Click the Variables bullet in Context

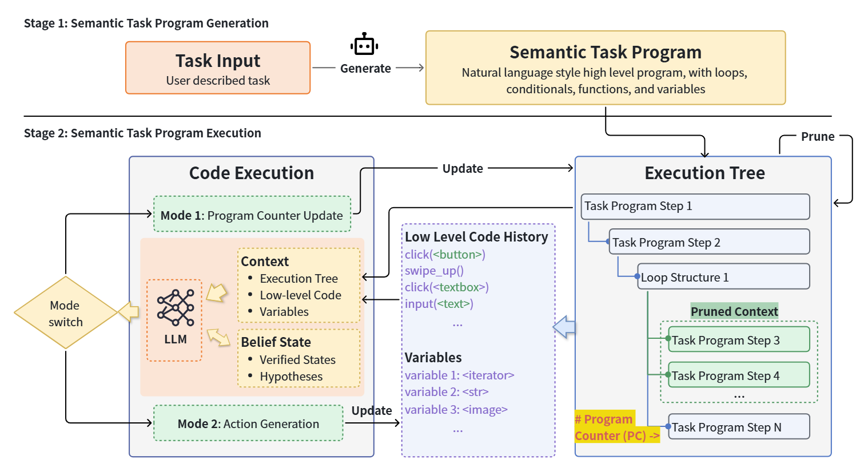click(284, 312)
